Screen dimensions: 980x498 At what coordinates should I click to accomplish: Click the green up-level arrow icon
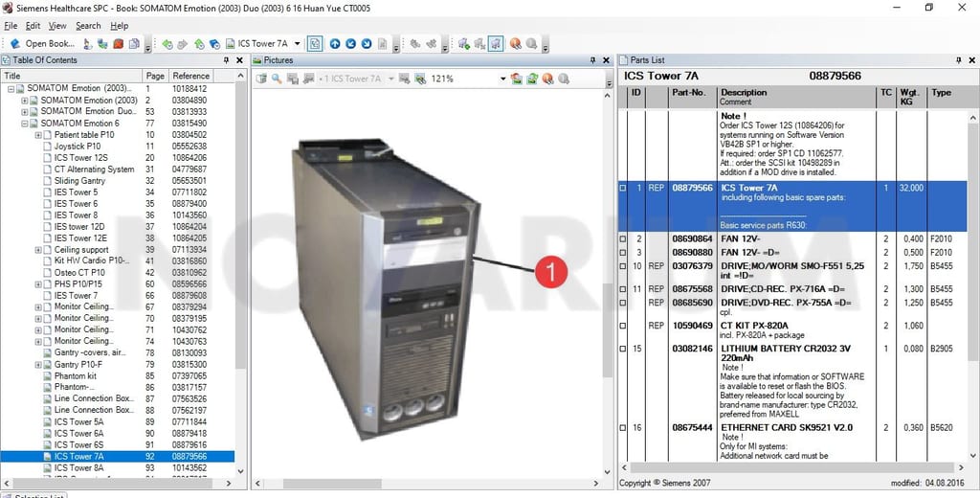tap(199, 44)
